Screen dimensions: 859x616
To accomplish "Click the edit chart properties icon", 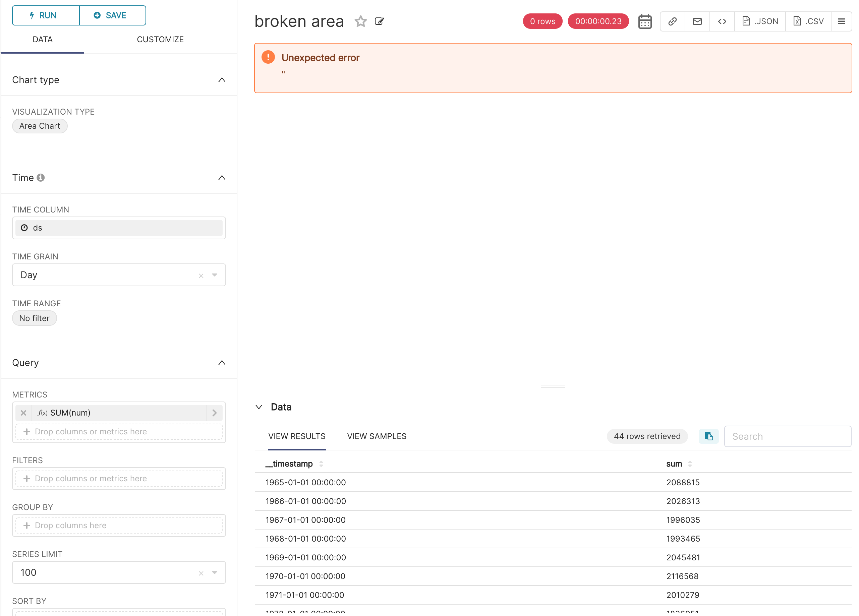I will click(x=379, y=21).
